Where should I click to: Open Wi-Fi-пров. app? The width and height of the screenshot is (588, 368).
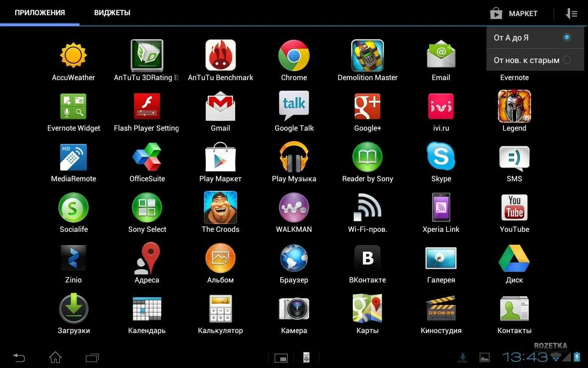pyautogui.click(x=367, y=207)
